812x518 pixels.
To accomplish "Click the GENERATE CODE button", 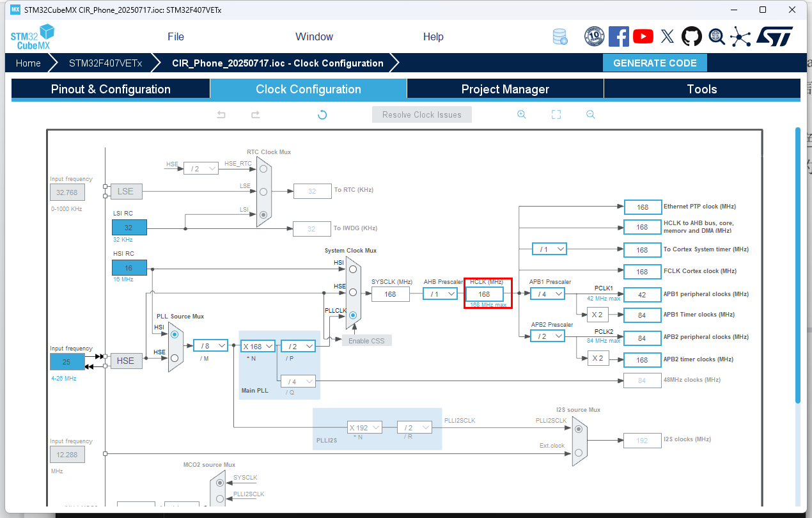I will [655, 63].
